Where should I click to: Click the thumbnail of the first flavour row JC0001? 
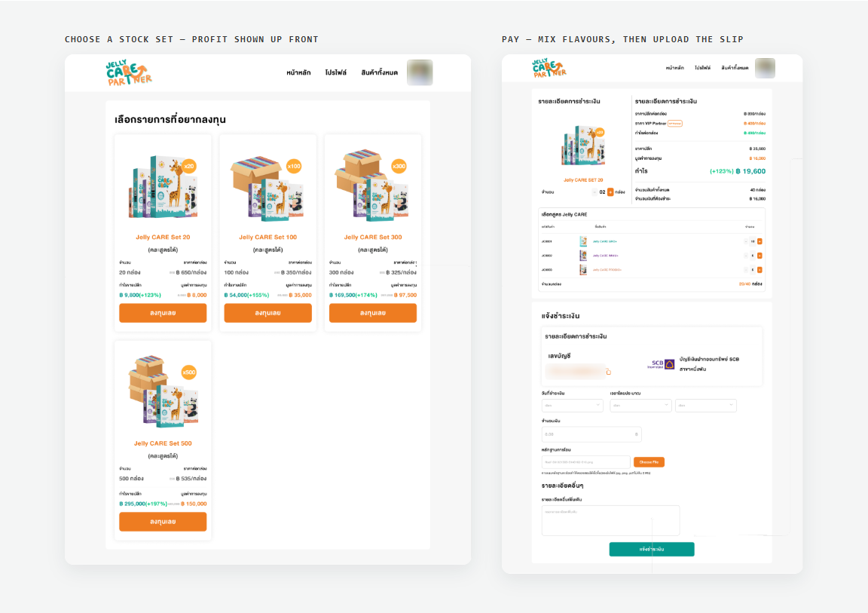[x=583, y=241]
